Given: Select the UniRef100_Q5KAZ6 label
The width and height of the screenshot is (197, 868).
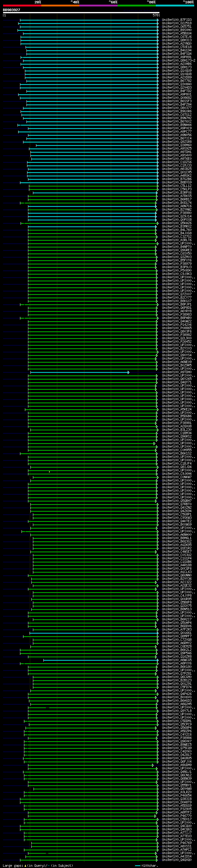Looking at the screenshot, I should 177,223.
